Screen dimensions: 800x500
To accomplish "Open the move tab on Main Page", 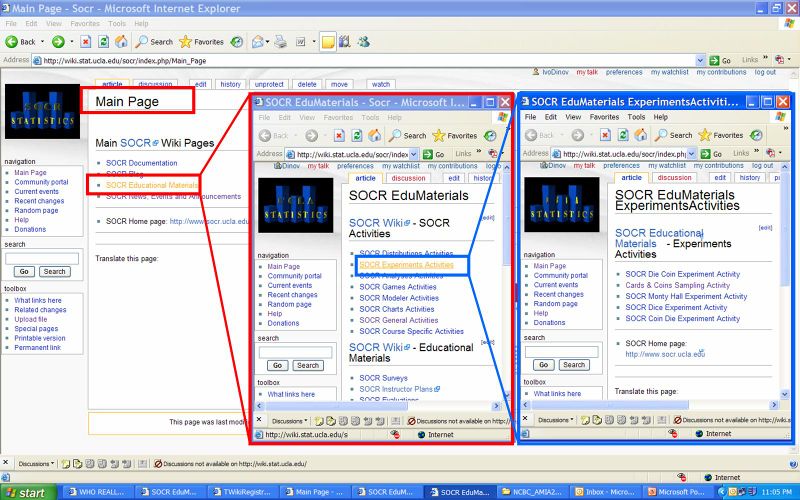I will click(x=339, y=84).
